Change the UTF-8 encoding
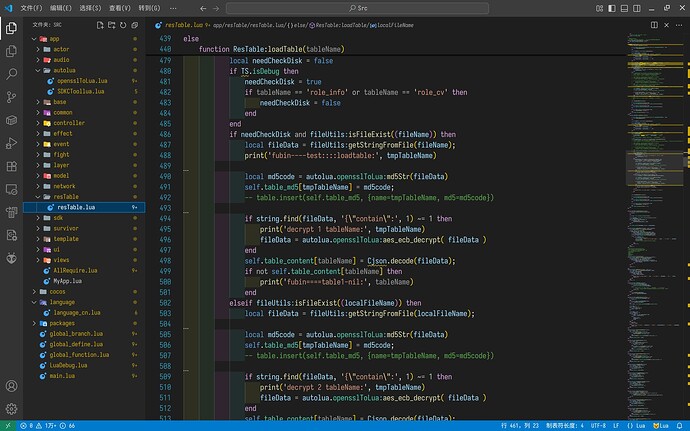 coord(598,426)
